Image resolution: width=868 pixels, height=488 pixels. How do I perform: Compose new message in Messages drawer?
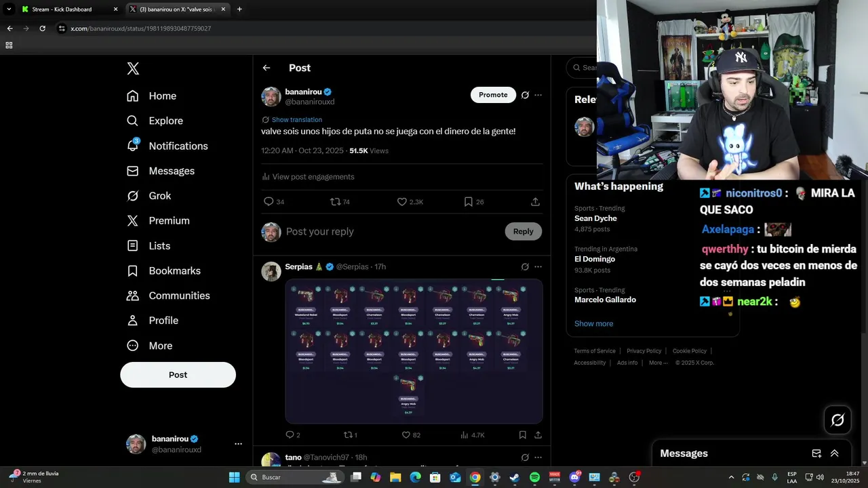click(816, 453)
